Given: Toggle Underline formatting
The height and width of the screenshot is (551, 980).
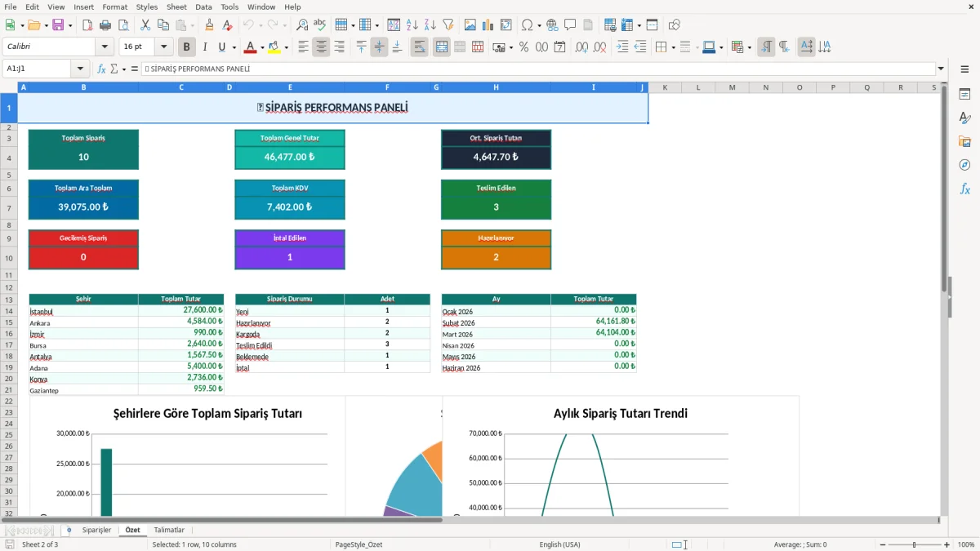Looking at the screenshot, I should [222, 47].
